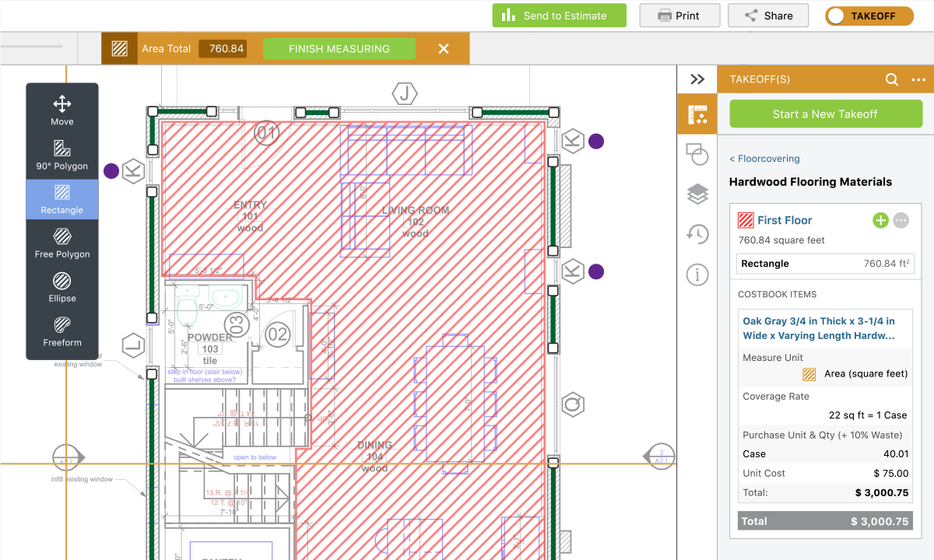
Task: Select the Free Polygon tool
Action: (62, 243)
